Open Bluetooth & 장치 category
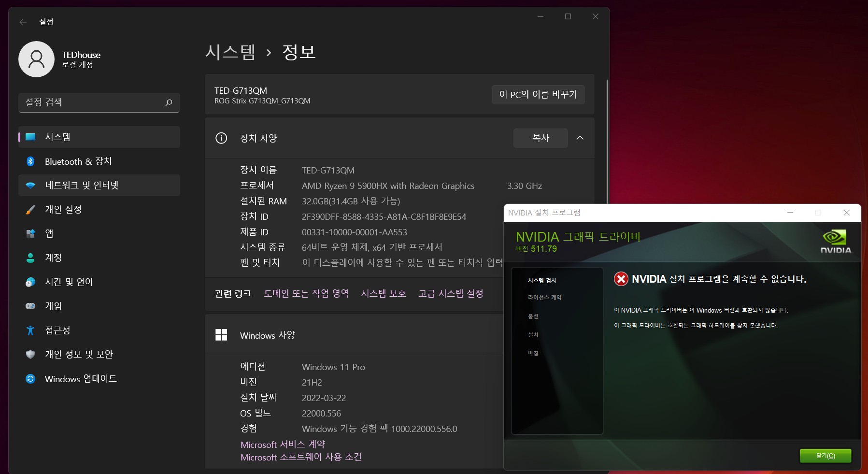The height and width of the screenshot is (474, 868). point(99,161)
